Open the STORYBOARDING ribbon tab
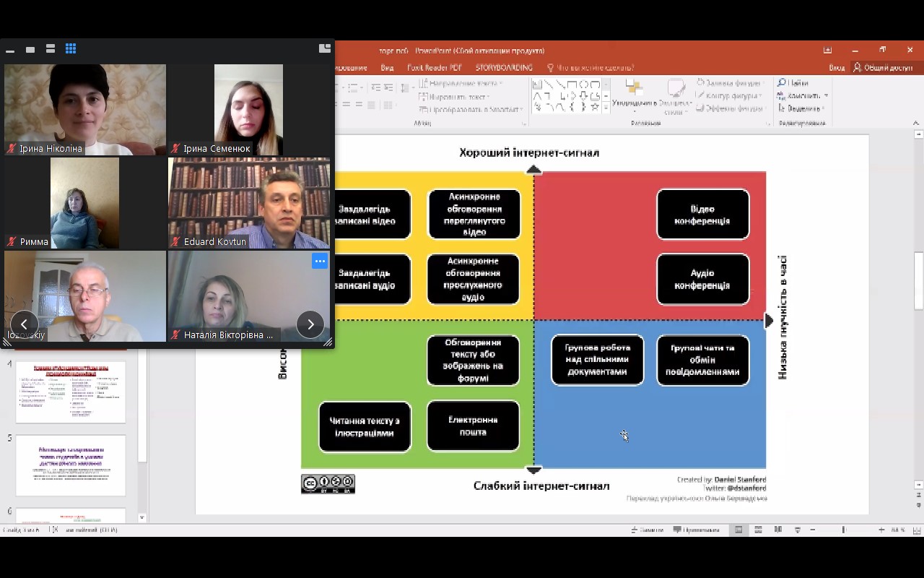This screenshot has width=924, height=578. pos(504,68)
